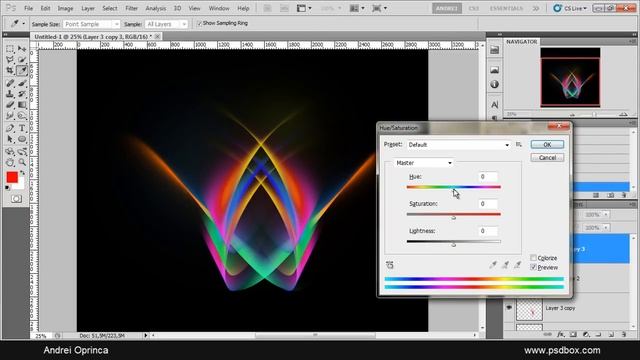Screen dimensions: 640x360
Task: Reset default foreground and background colors
Action: click(8, 188)
